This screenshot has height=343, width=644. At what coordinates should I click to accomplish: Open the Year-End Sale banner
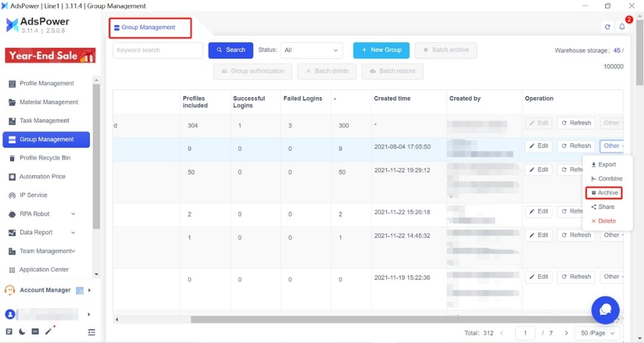click(x=50, y=55)
